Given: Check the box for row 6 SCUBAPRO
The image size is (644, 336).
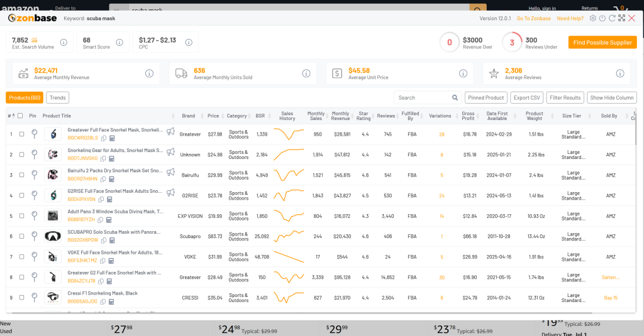Looking at the screenshot, I should (x=22, y=236).
